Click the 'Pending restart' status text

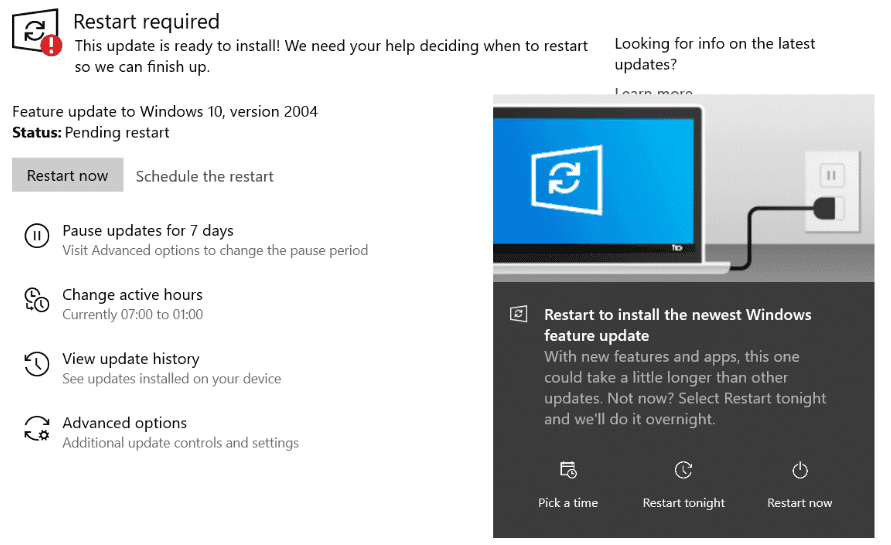pyautogui.click(x=117, y=132)
